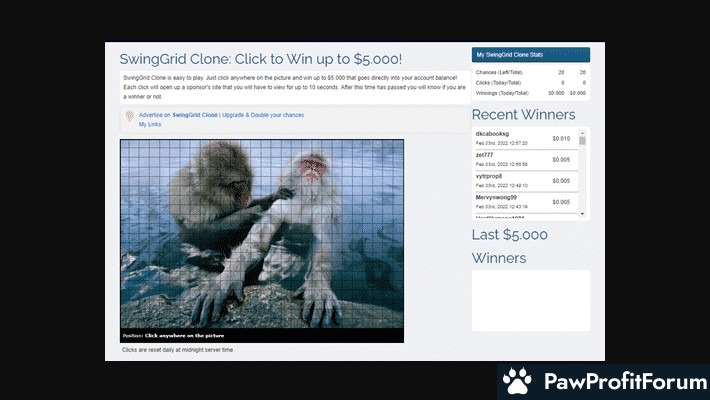
Task: Open the My Links link
Action: [150, 124]
